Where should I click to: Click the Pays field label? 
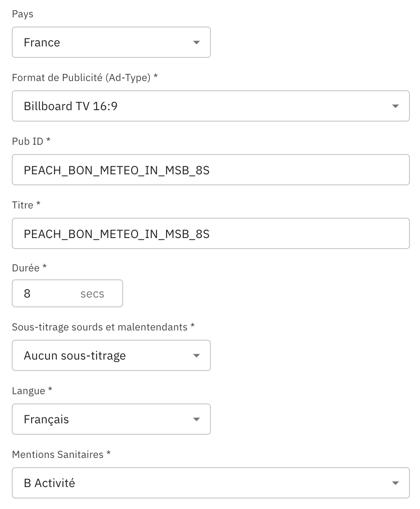(x=23, y=14)
